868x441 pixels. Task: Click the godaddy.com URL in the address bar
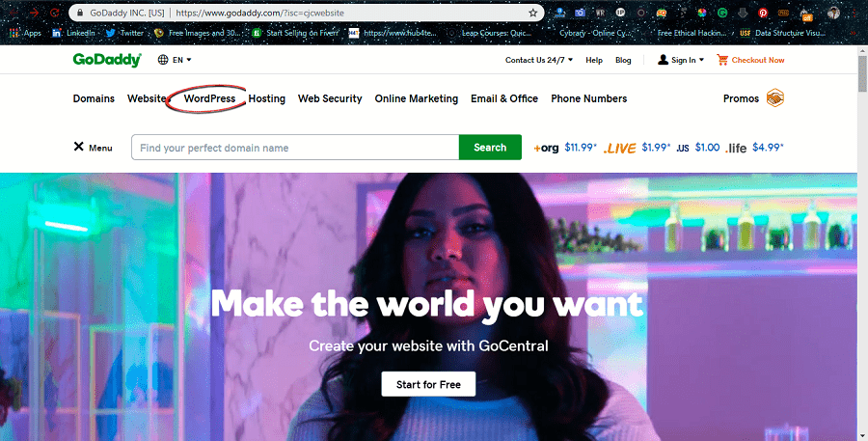(259, 13)
